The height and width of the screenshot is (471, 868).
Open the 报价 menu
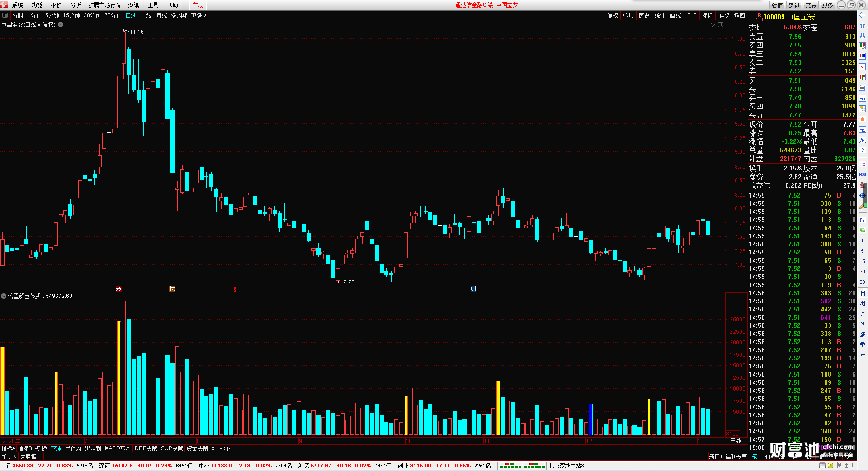[x=57, y=5]
